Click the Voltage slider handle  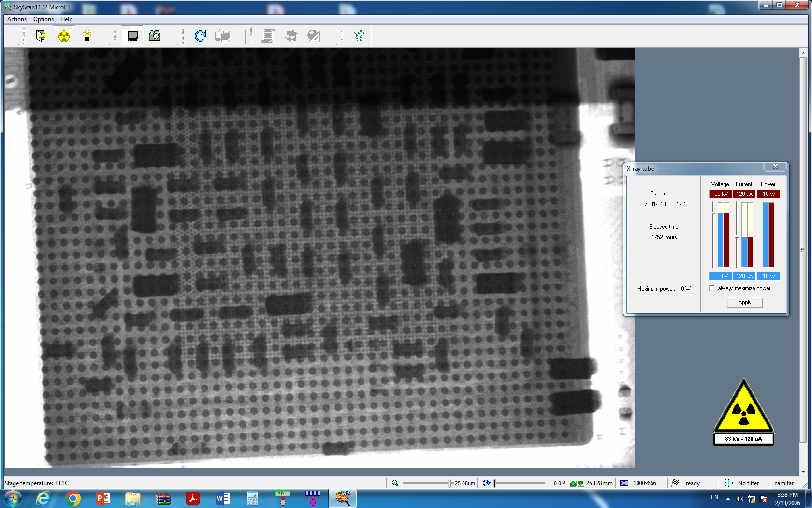713,213
